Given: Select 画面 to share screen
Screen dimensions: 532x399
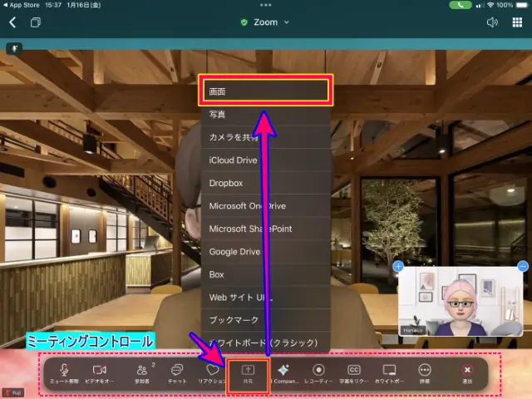Looking at the screenshot, I should pyautogui.click(x=266, y=91).
